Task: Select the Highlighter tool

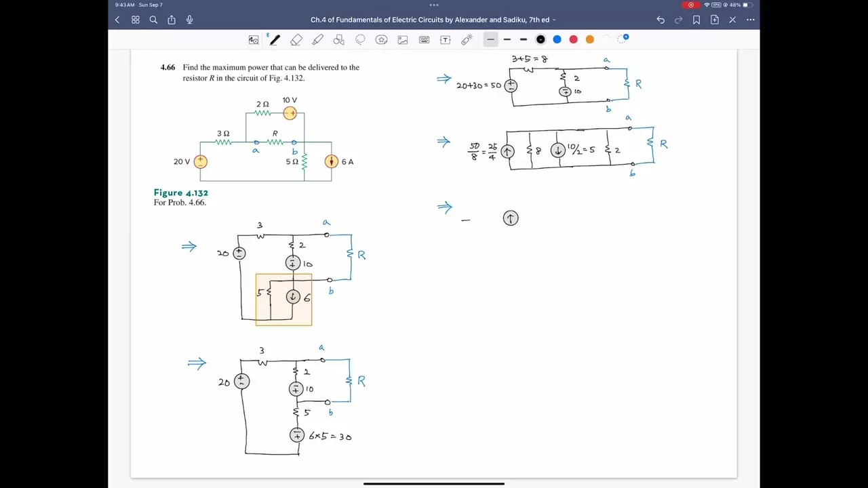Action: click(317, 40)
